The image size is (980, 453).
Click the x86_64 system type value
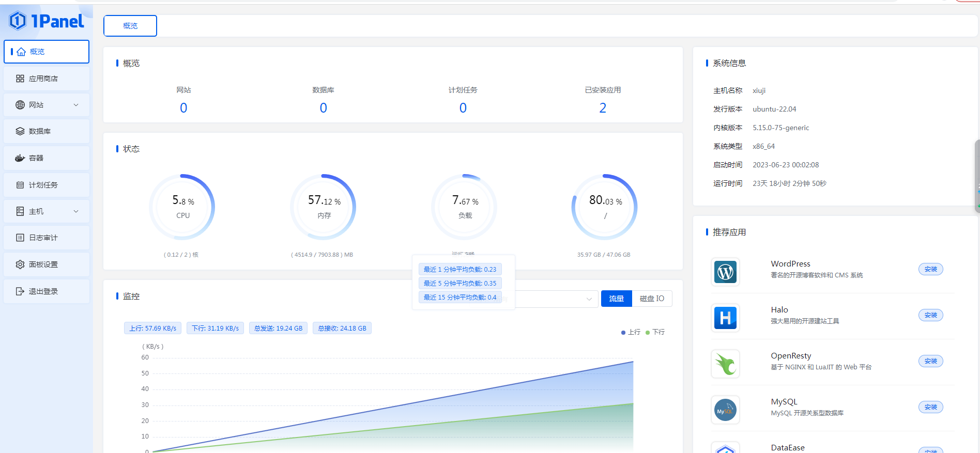pyautogui.click(x=763, y=146)
